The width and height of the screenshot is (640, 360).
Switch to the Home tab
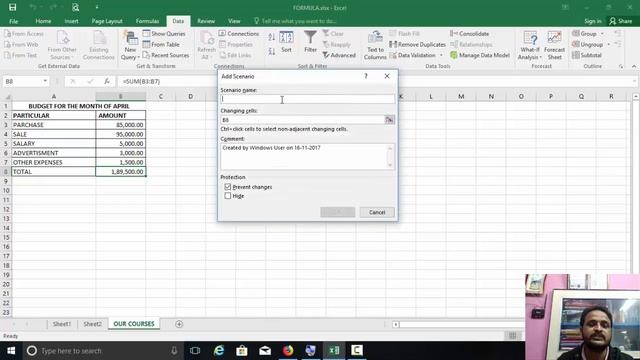tap(43, 21)
